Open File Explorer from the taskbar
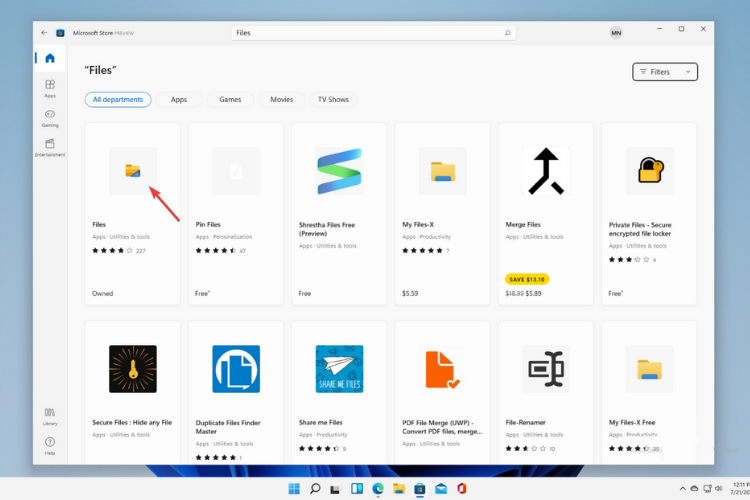750x500 pixels. click(399, 489)
